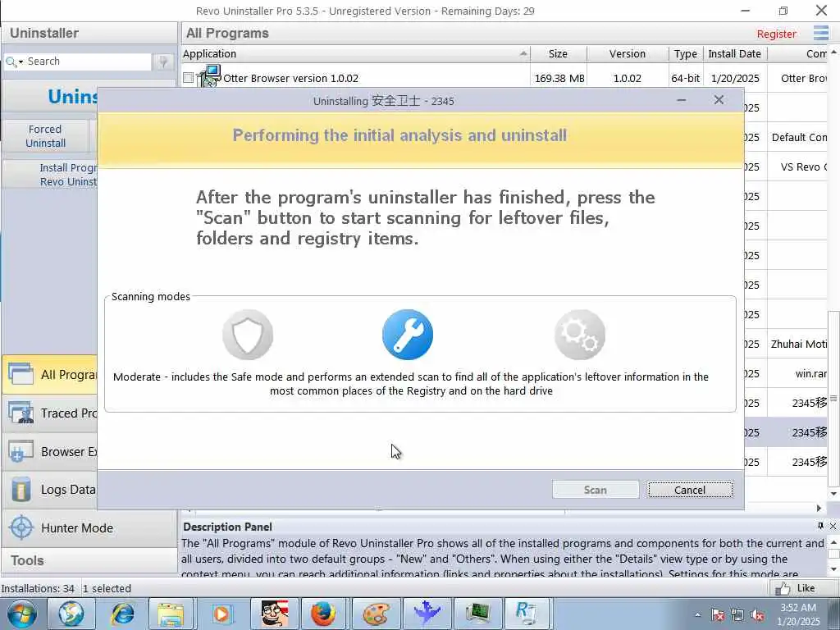Image resolution: width=840 pixels, height=630 pixels.
Task: Open the blue bird taskbar app
Action: tap(427, 614)
